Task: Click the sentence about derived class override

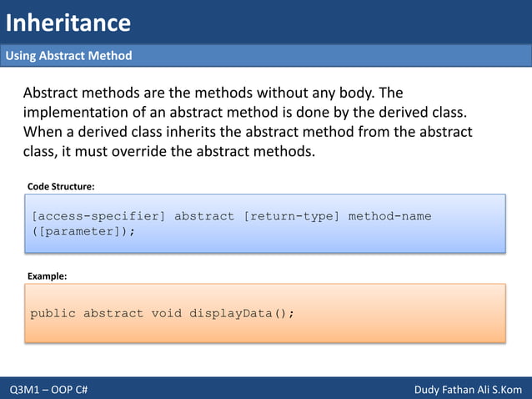Action: tap(248, 142)
